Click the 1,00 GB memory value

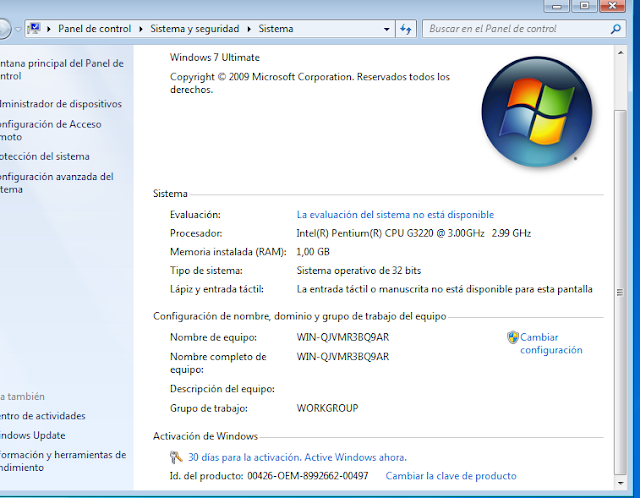point(313,252)
